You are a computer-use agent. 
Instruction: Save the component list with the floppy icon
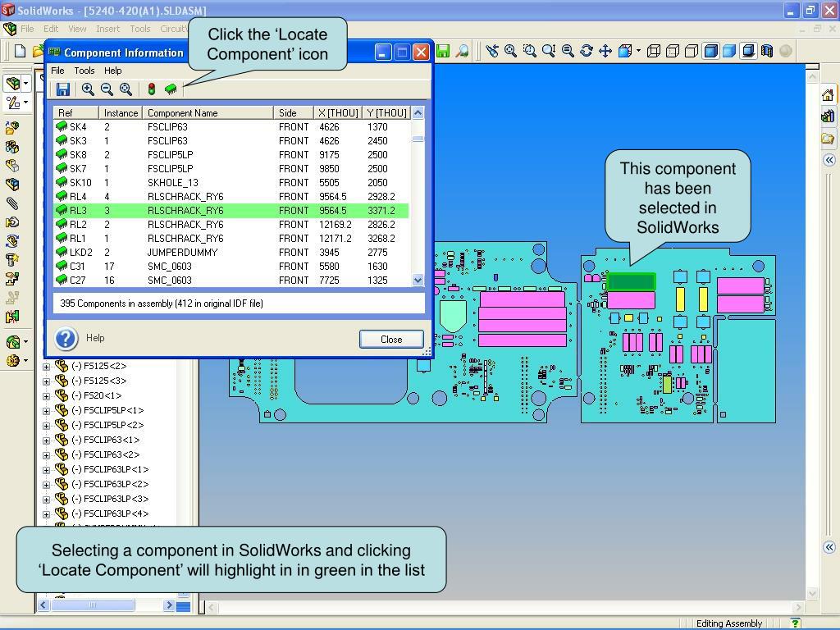click(x=63, y=89)
